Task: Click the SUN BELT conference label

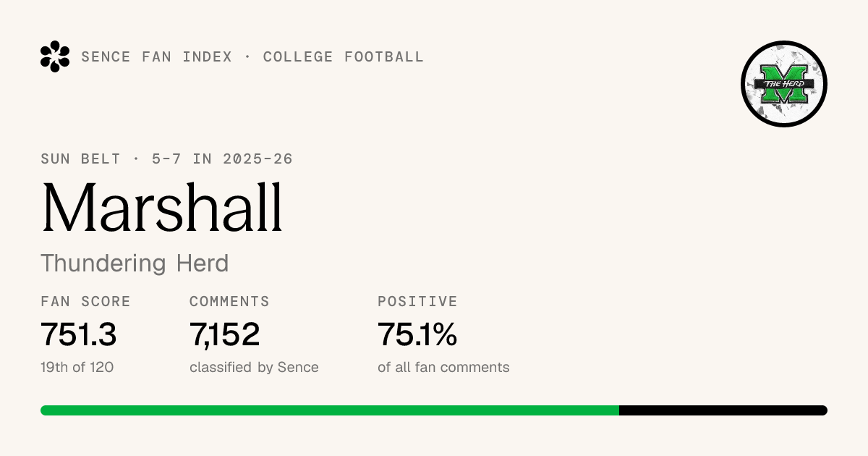Action: [x=81, y=159]
